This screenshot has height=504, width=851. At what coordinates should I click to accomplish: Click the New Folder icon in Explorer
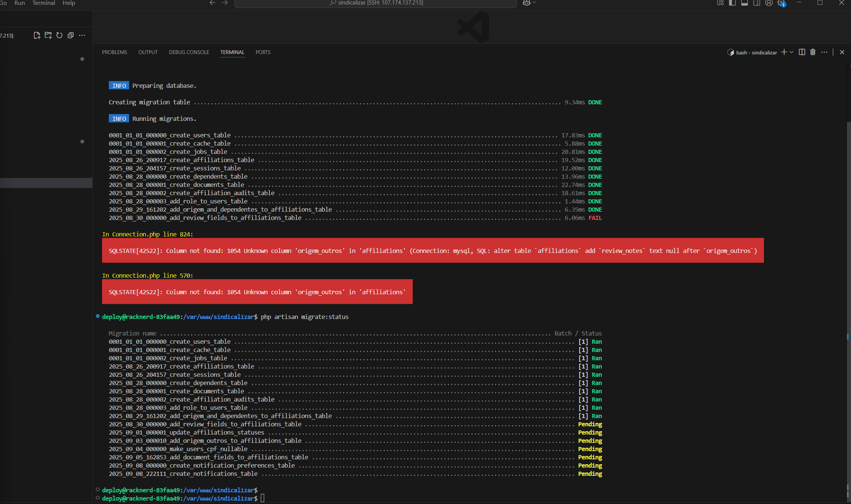click(48, 35)
